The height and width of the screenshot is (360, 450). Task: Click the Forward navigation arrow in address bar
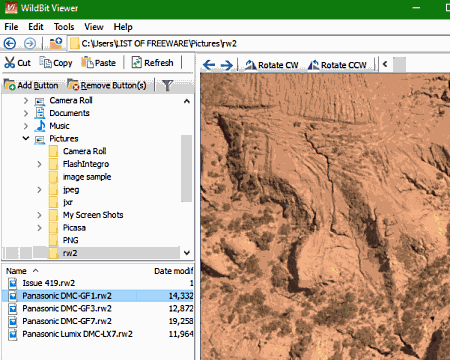[x=30, y=43]
